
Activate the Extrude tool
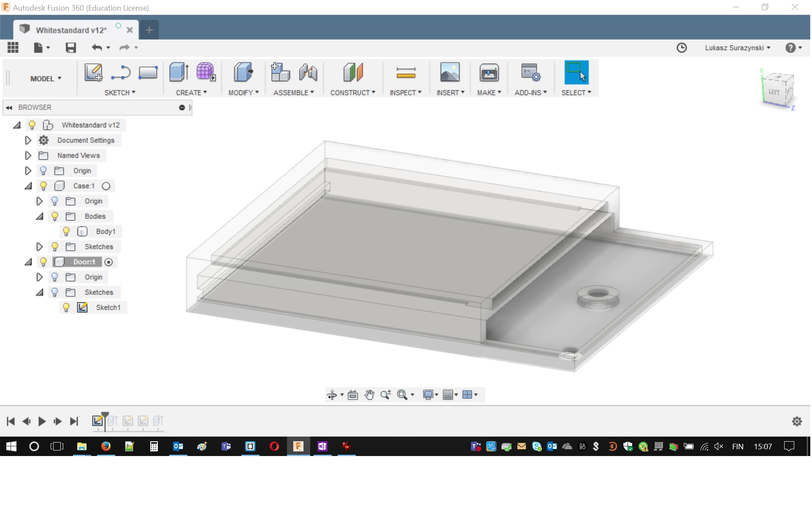[179, 72]
